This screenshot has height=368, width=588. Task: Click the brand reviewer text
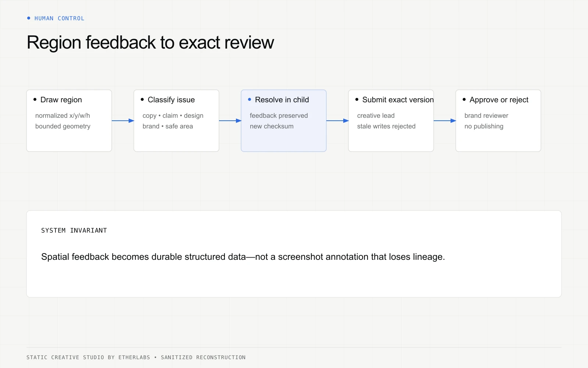tap(486, 116)
